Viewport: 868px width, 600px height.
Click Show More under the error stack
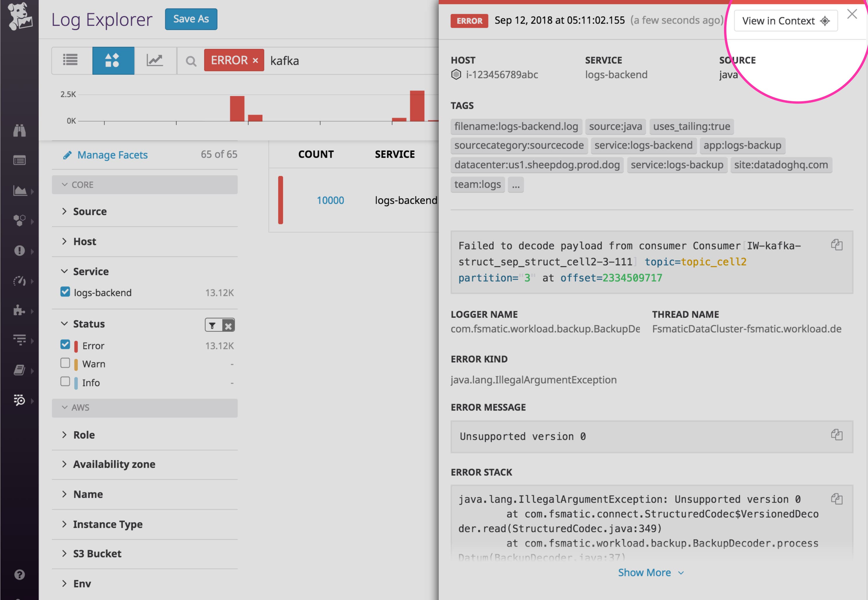(x=645, y=572)
